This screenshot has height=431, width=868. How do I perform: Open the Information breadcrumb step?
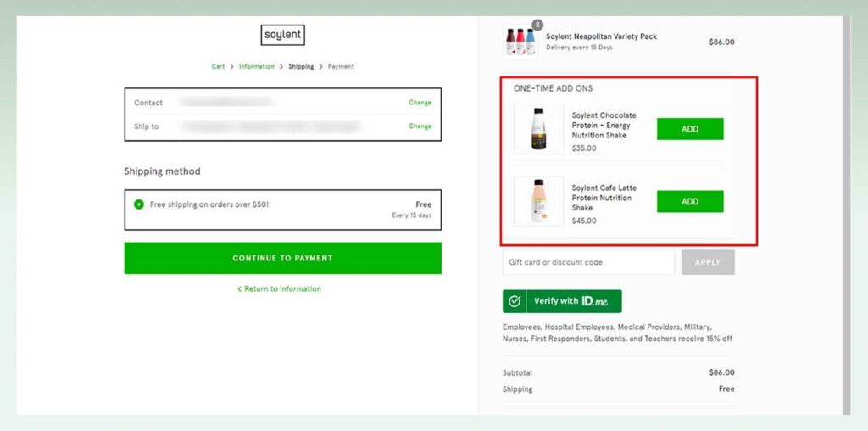[256, 66]
